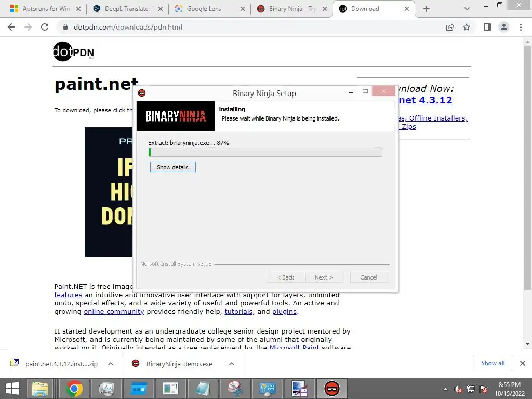Show all downloads
This screenshot has width=532, height=399.
click(x=493, y=363)
